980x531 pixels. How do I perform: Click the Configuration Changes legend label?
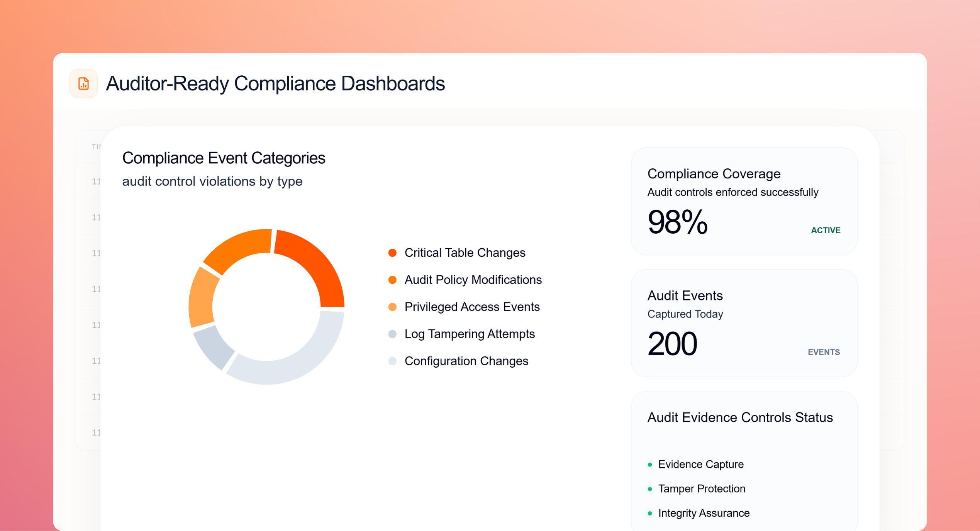[x=466, y=361]
